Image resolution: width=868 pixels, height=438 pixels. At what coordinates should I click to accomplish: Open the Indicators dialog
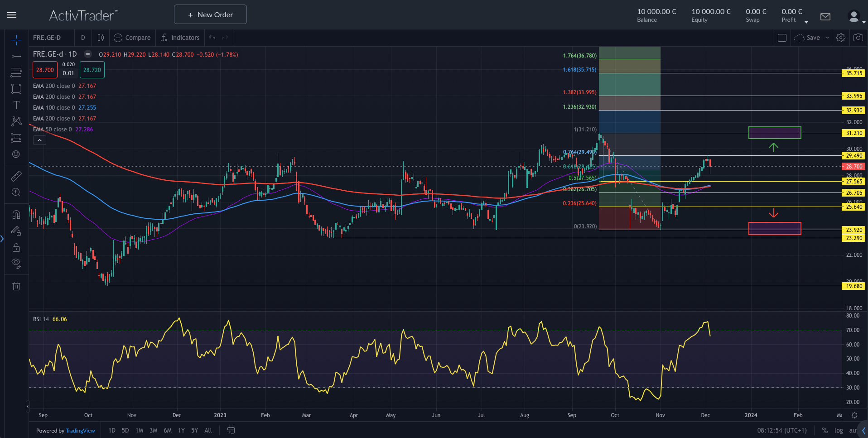click(x=180, y=38)
